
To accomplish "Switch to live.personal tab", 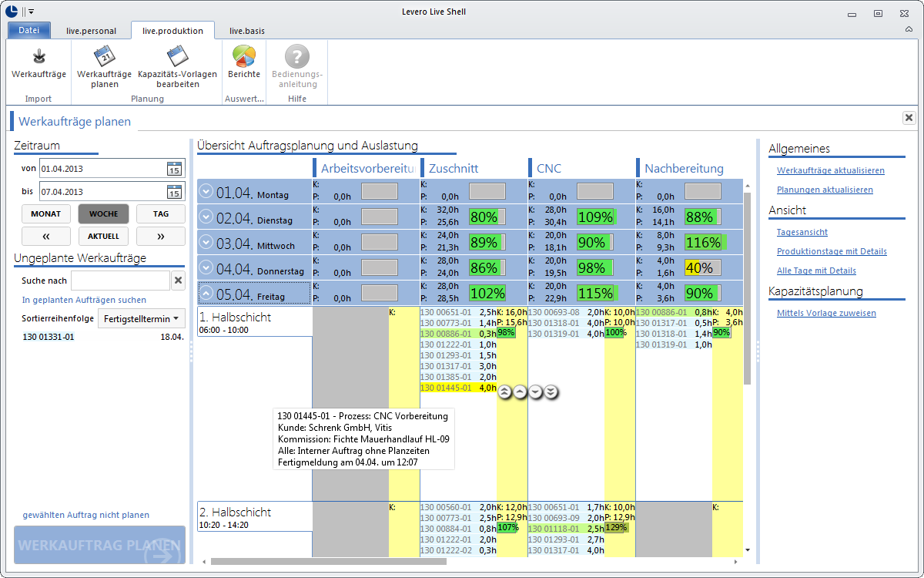I will point(91,31).
